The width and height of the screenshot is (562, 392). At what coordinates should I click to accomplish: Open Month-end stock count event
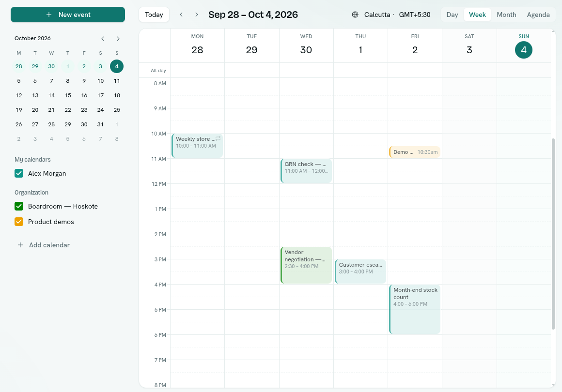click(415, 309)
